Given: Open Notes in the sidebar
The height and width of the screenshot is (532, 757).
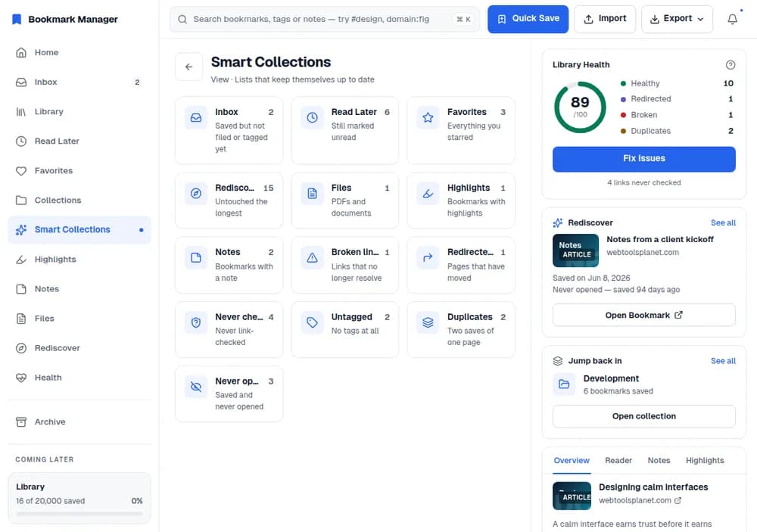Looking at the screenshot, I should (x=79, y=288).
